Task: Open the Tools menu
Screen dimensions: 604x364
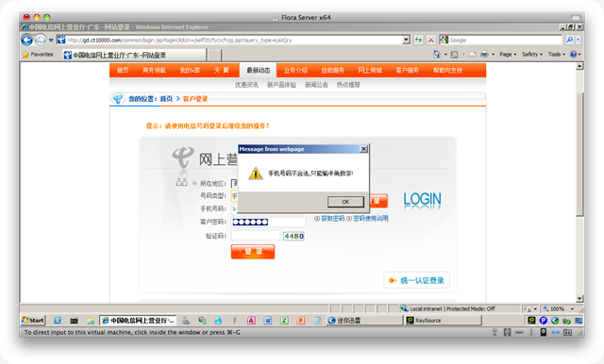Action: [557, 55]
